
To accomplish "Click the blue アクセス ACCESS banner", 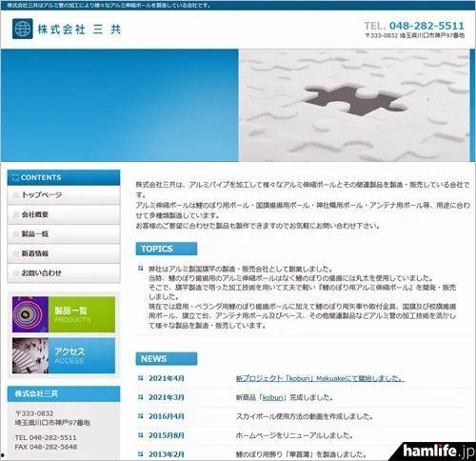I will 64,355.
